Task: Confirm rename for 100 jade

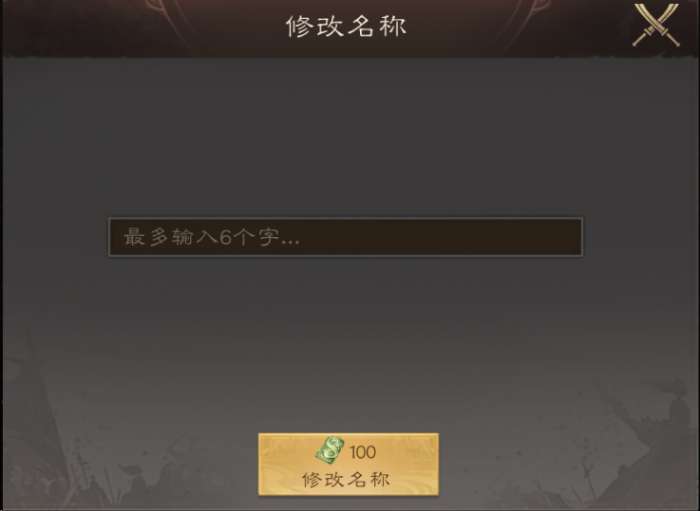Action: pyautogui.click(x=349, y=464)
